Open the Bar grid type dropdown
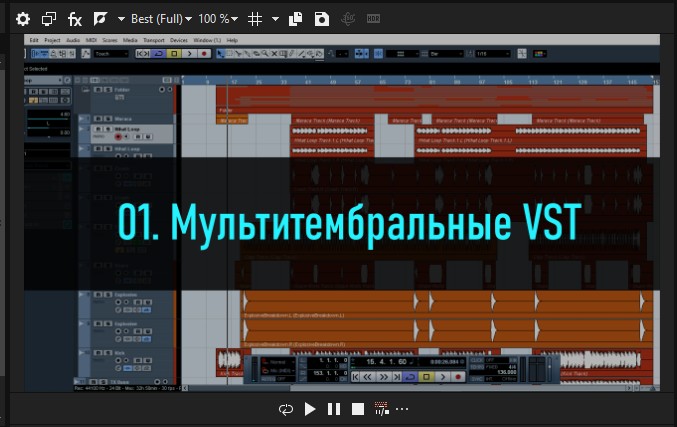The height and width of the screenshot is (427, 677). [x=446, y=54]
